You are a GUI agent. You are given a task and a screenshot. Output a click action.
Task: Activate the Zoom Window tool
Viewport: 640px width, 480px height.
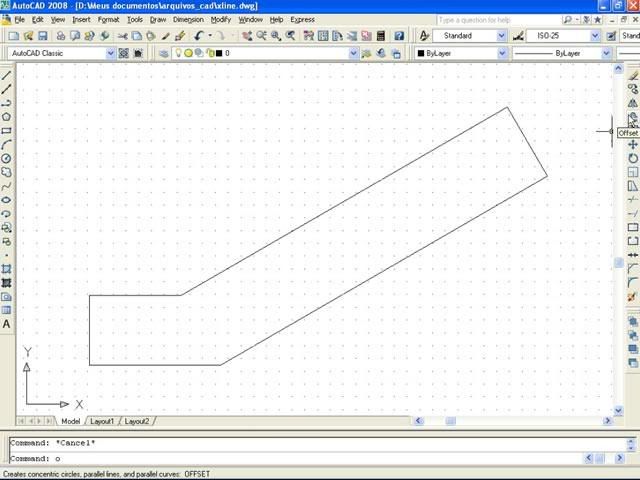click(x=276, y=36)
